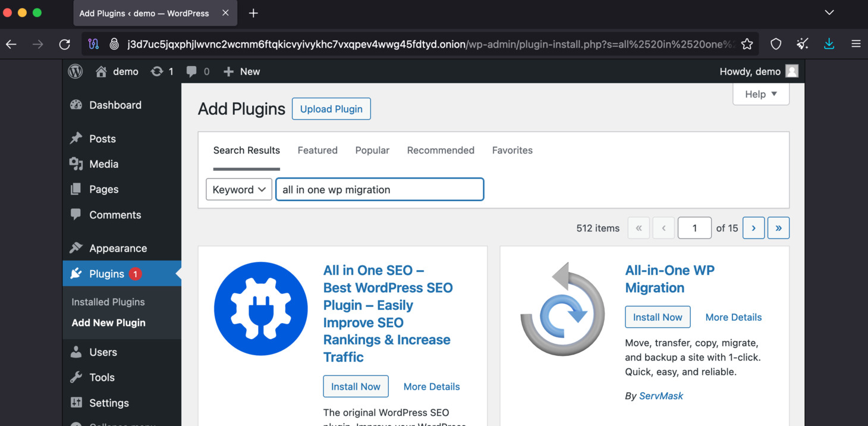
Task: Switch to the Recommended tab
Action: [441, 151]
